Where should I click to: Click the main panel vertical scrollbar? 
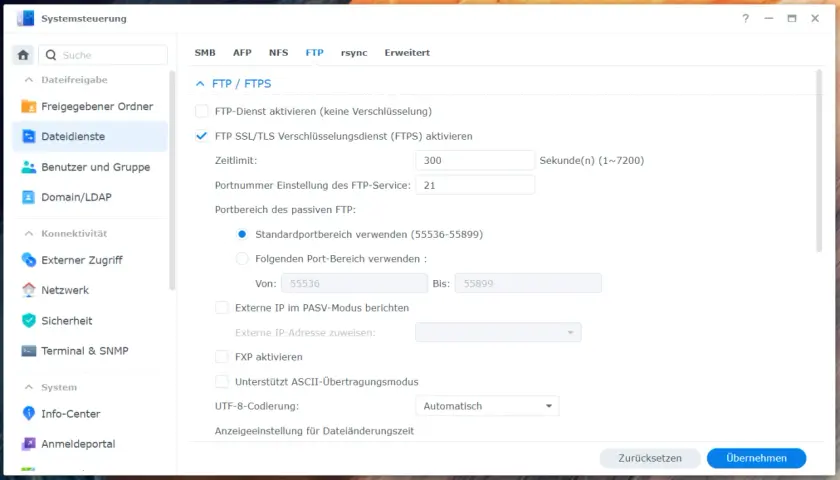819,161
